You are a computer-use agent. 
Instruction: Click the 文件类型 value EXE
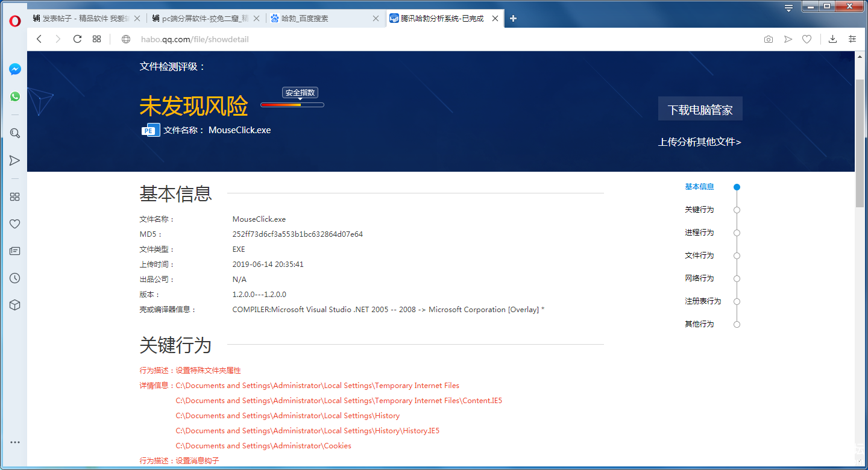click(x=239, y=249)
